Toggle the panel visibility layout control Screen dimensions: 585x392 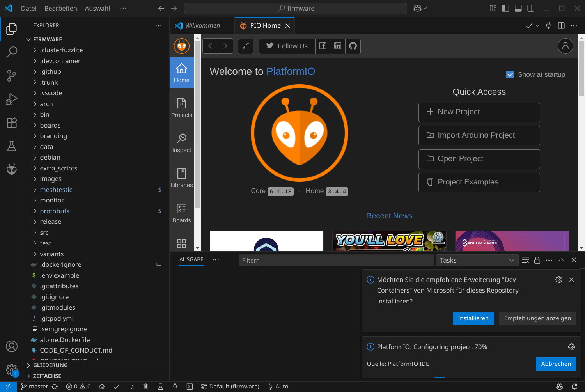click(x=518, y=8)
